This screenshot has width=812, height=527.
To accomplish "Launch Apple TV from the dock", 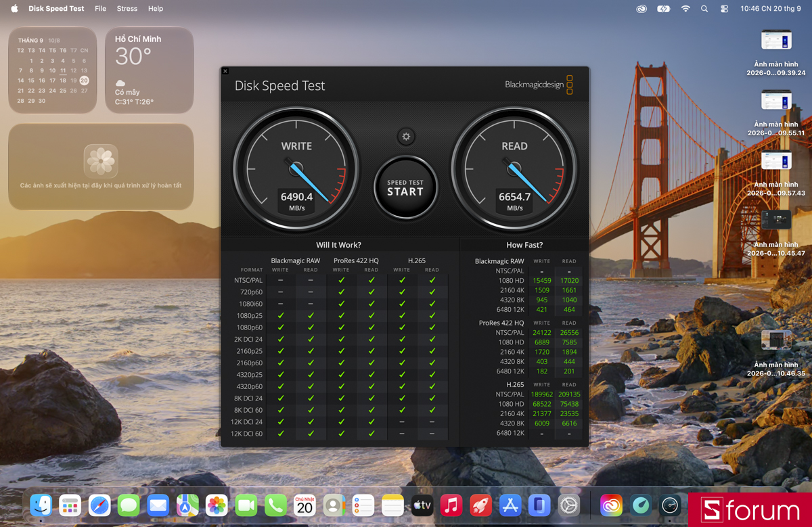I will tap(422, 505).
